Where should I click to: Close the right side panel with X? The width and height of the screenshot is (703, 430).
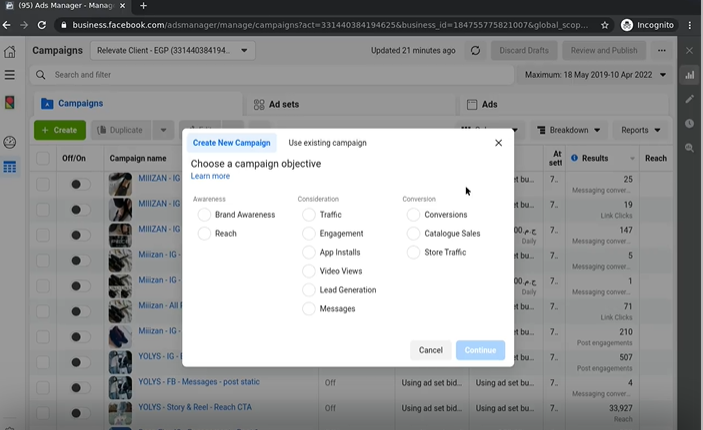pos(690,51)
